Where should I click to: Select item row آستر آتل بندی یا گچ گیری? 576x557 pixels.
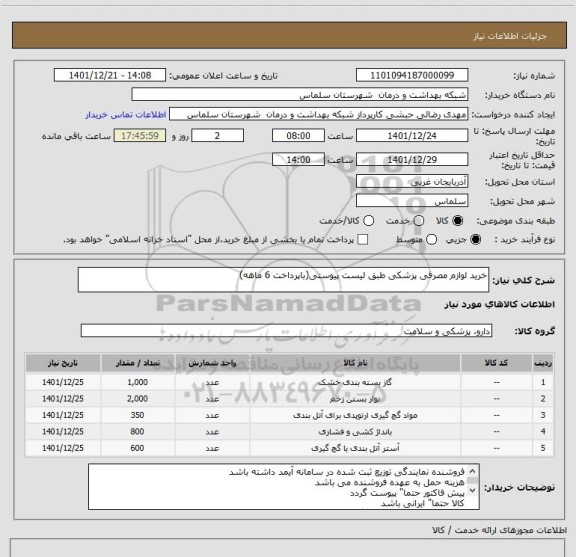pyautogui.click(x=289, y=448)
